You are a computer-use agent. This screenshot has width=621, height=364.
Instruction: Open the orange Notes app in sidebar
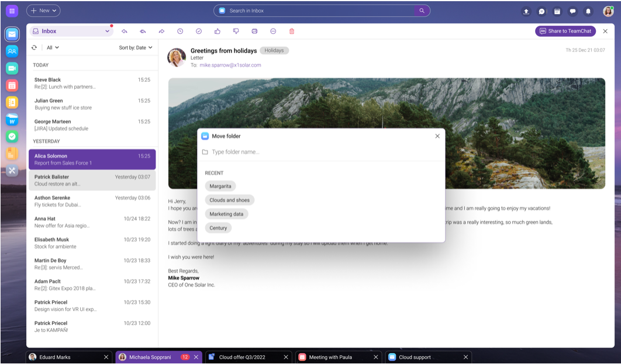(12, 154)
